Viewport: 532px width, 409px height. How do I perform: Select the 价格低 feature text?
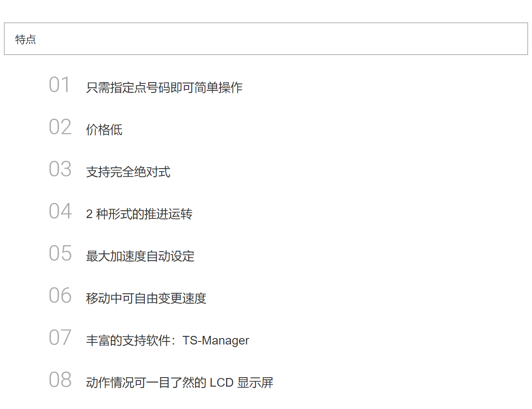tap(104, 130)
